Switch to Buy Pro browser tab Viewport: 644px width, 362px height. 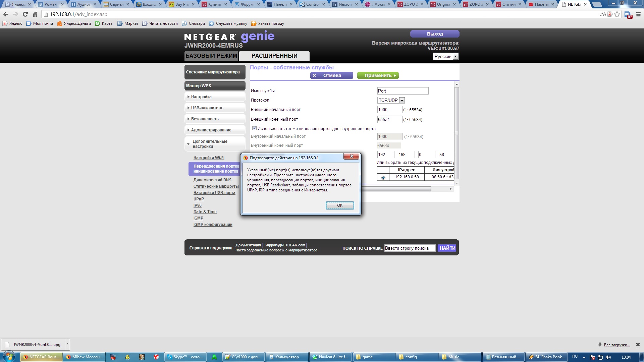click(181, 4)
